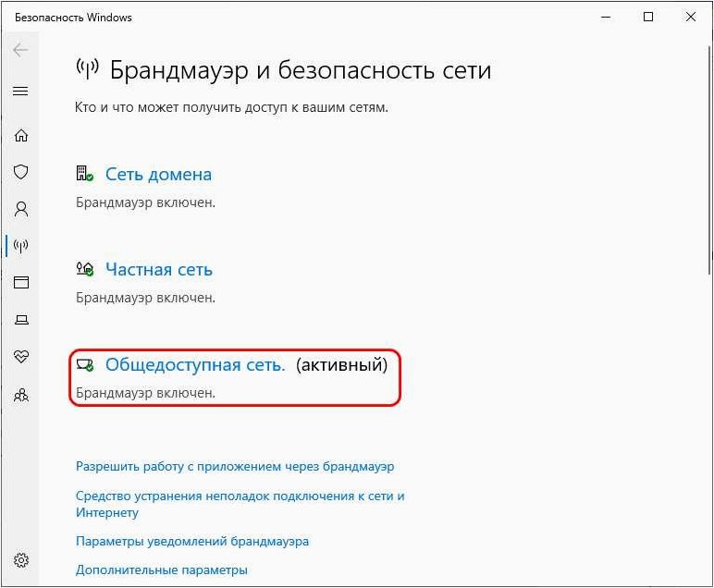Select Firewall and network protection sidebar icon

coord(21,246)
